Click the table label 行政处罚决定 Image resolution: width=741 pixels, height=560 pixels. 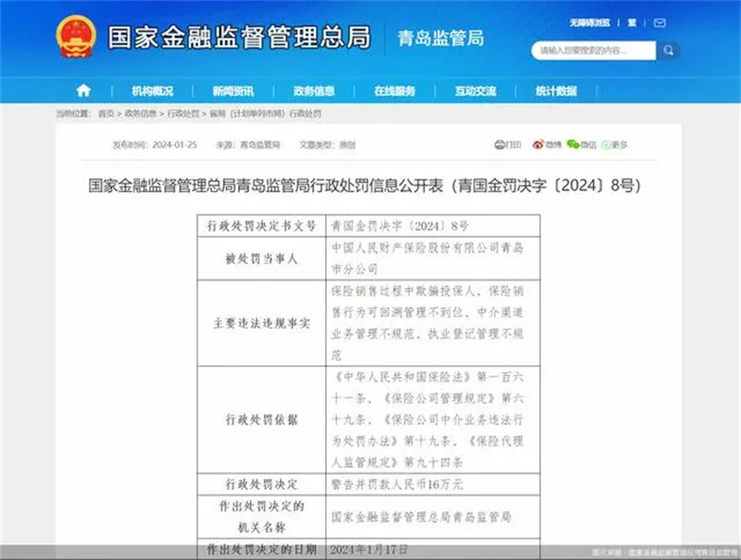261,484
